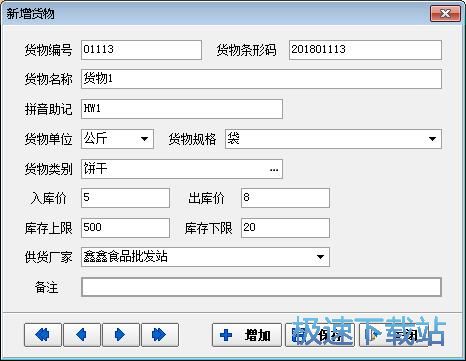Go to the first record button
The image size is (466, 361).
pyautogui.click(x=43, y=335)
